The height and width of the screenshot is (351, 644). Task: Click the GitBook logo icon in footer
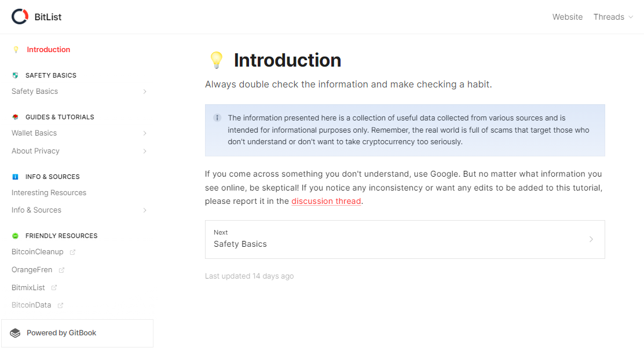click(15, 333)
